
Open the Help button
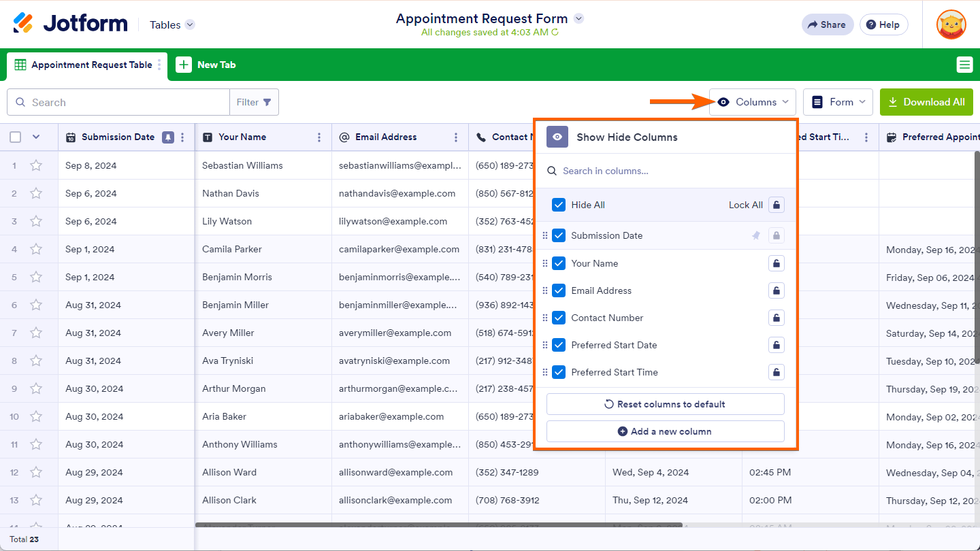tap(883, 24)
